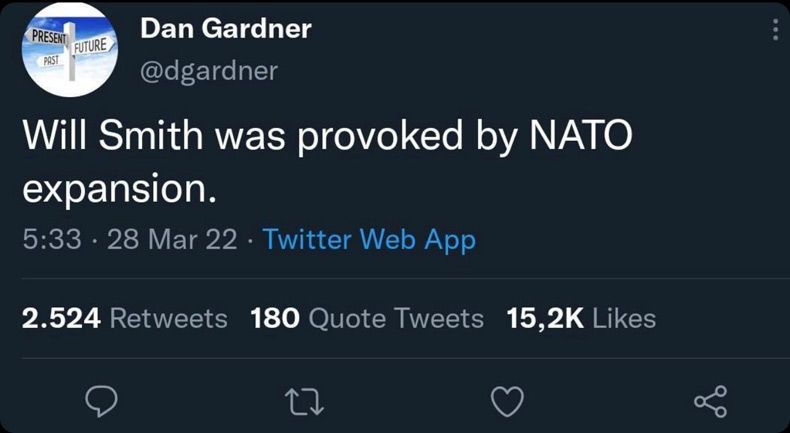Click the Dan Gardner display name
The height and width of the screenshot is (433, 790).
tap(225, 28)
